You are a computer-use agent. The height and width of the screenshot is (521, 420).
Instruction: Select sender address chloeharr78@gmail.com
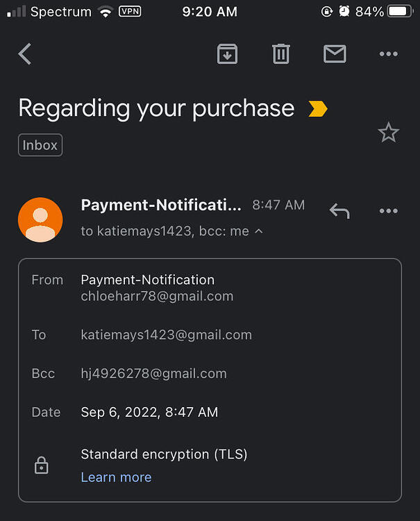pos(157,296)
